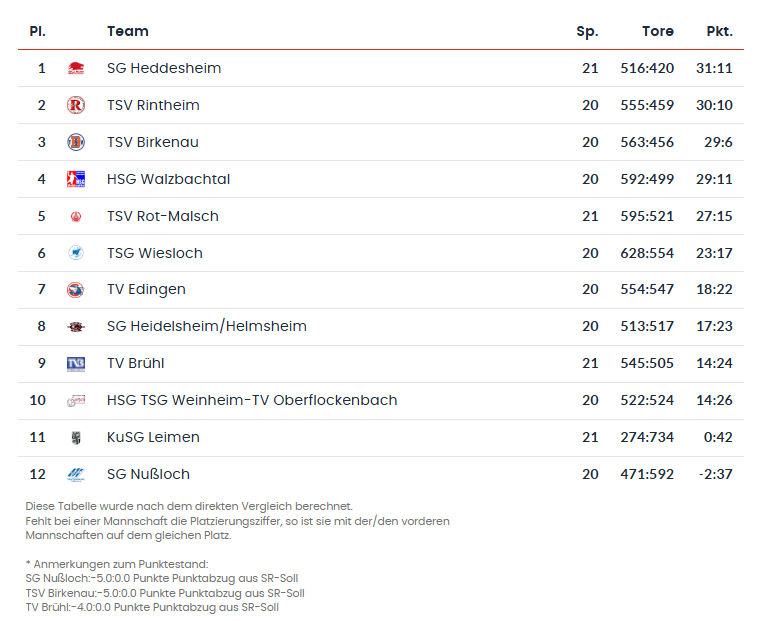Click the KuSG Leimen team logo
Image resolution: width=769 pixels, height=621 pixels.
coord(76,437)
